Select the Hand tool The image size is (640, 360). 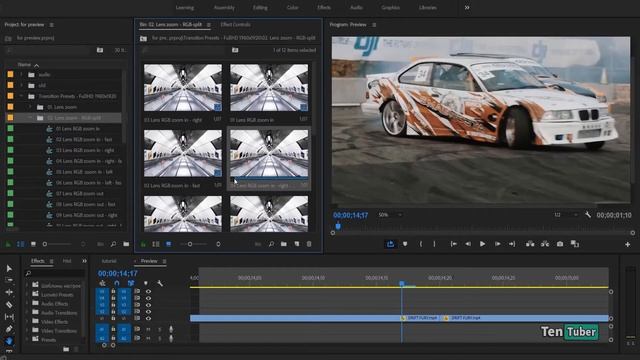tap(9, 340)
